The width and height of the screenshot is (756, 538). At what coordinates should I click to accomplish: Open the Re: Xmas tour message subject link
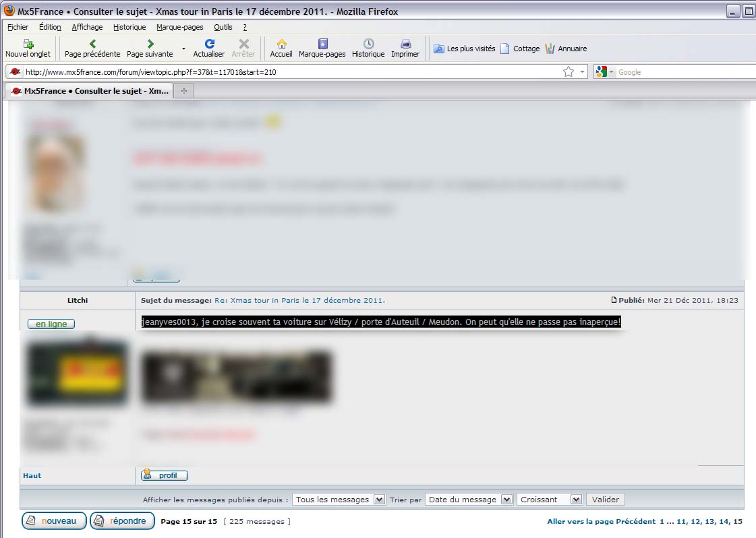click(299, 300)
